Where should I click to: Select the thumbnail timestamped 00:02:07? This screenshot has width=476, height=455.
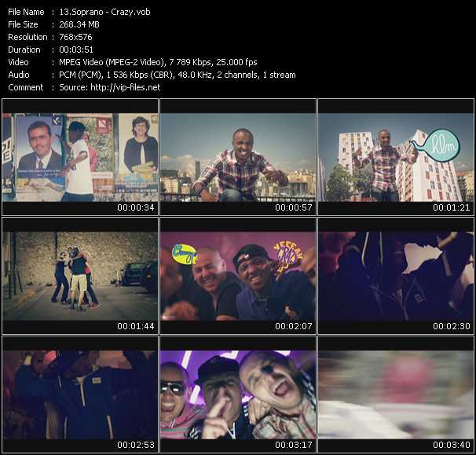point(238,276)
